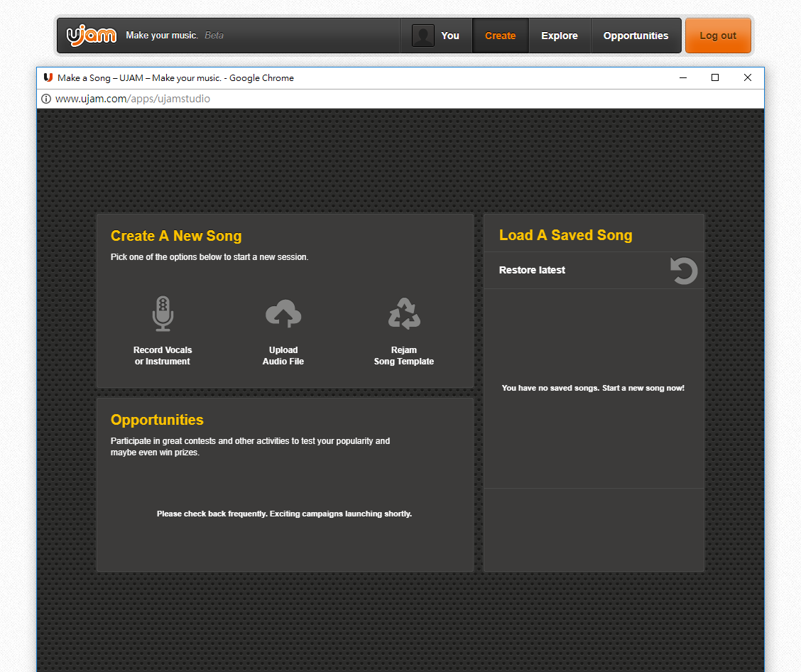Switch to the Create tab
The image size is (801, 672).
pos(500,36)
